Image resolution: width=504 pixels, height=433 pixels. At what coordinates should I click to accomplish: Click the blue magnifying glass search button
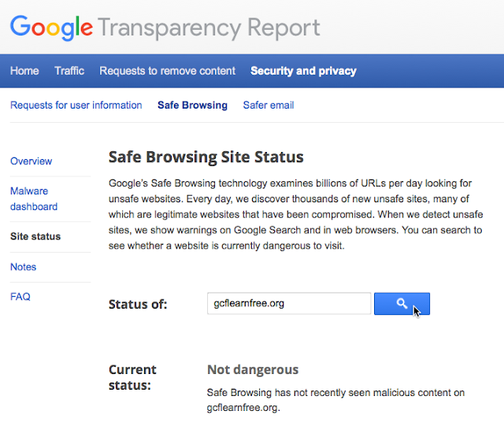(x=402, y=304)
